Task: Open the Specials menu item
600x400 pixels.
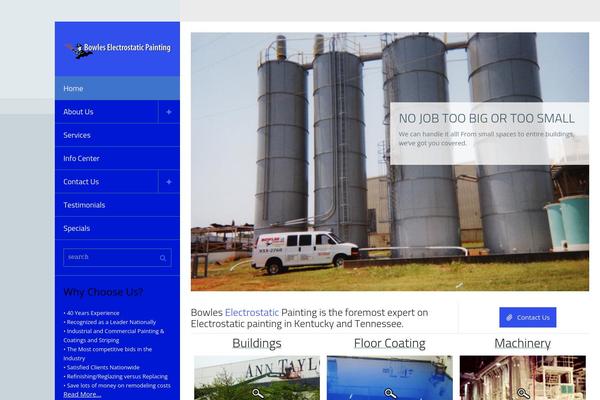Action: point(117,228)
